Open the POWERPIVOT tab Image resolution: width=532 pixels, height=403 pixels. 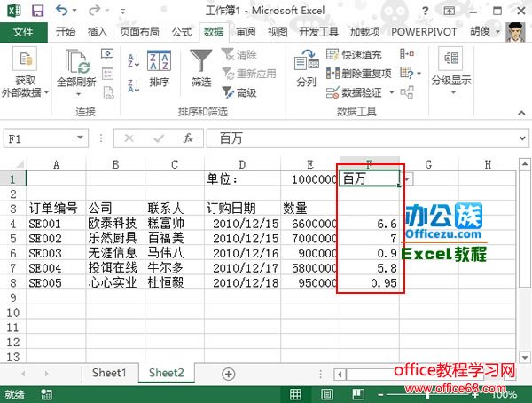(424, 32)
